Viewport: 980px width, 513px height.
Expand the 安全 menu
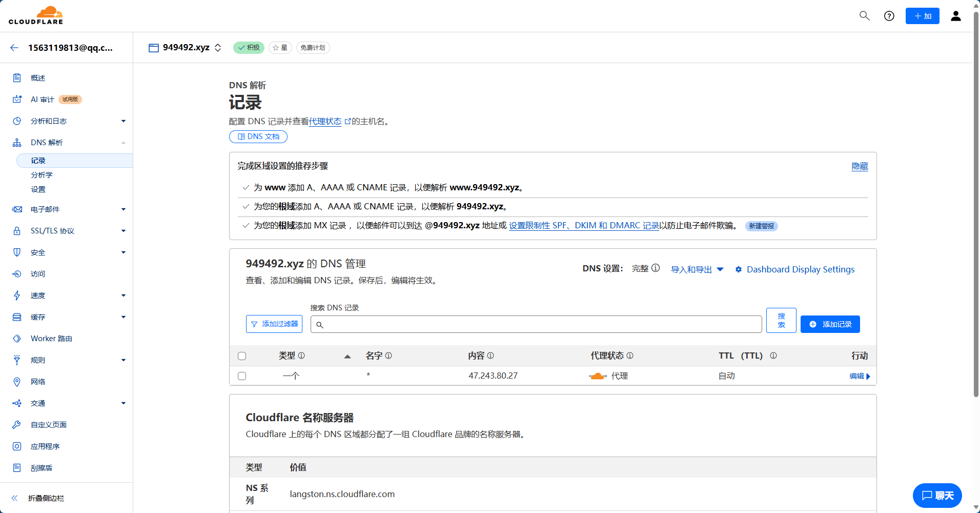(x=124, y=252)
